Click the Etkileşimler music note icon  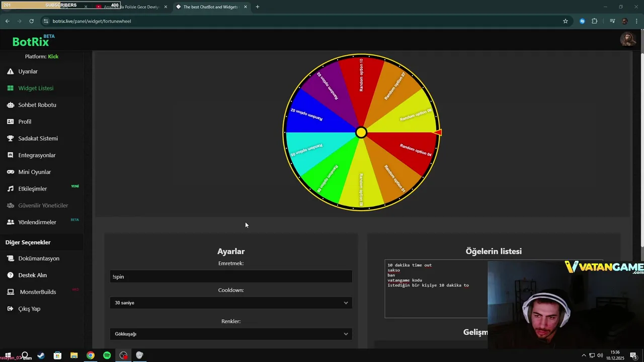10,189
